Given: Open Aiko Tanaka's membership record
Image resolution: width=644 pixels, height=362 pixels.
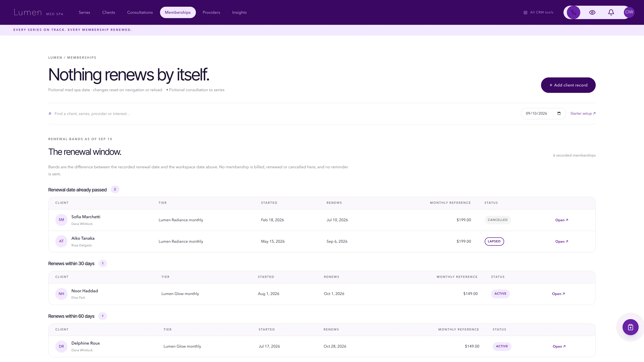Looking at the screenshot, I should [561, 242].
